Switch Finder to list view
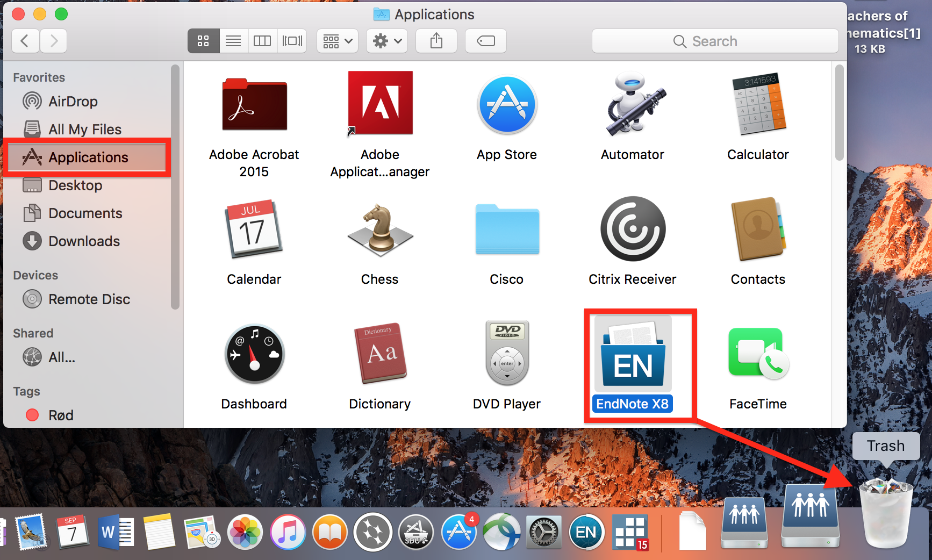Image resolution: width=932 pixels, height=560 pixels. [x=233, y=41]
